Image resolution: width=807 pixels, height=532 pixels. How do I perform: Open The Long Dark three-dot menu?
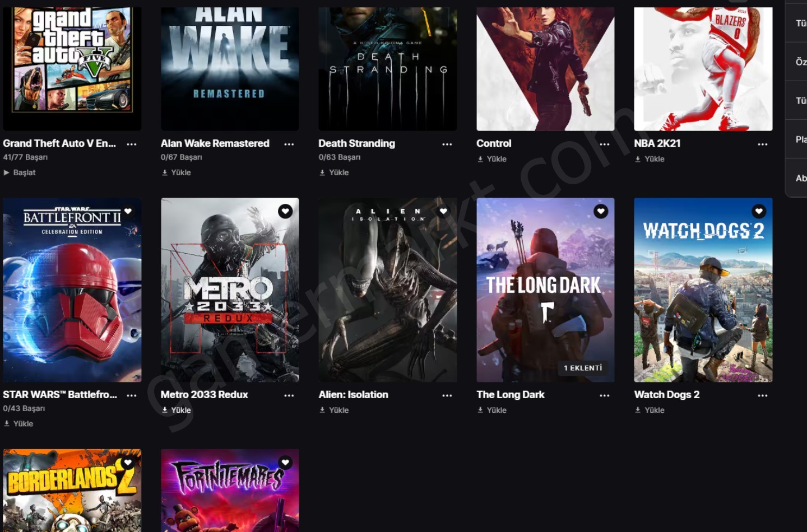coord(605,395)
